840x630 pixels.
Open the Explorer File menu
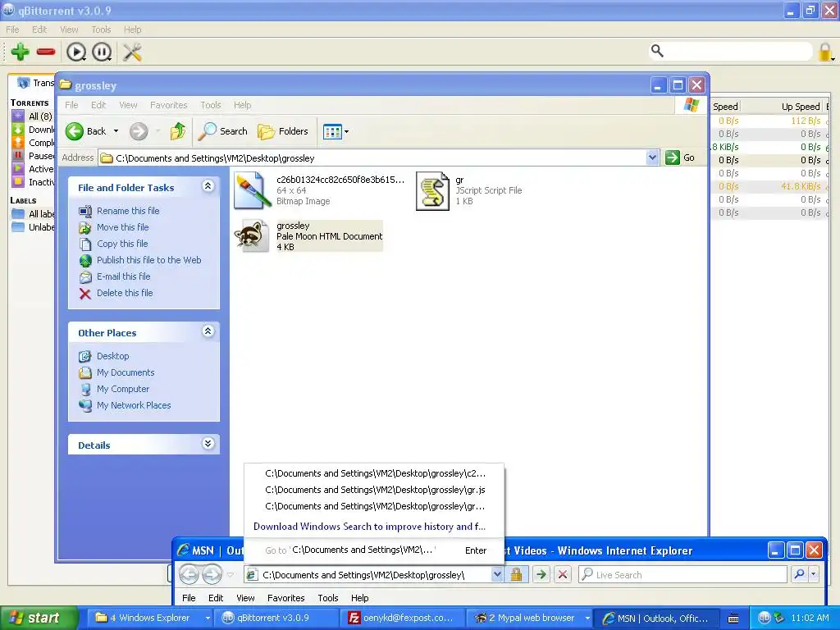(71, 105)
